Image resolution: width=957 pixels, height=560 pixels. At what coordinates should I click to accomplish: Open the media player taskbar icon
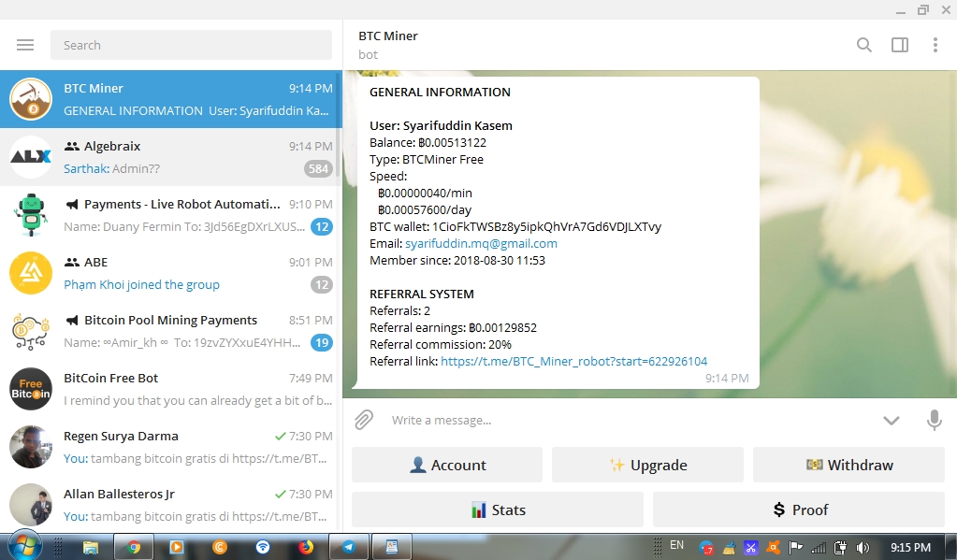coord(177,547)
